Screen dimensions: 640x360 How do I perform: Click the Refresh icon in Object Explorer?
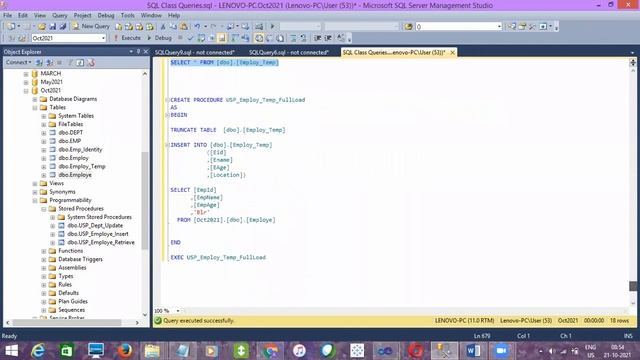click(80, 62)
